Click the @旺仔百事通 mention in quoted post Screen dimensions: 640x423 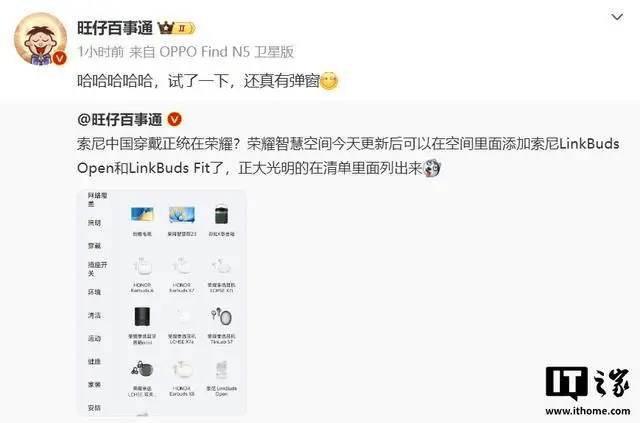tap(120, 119)
